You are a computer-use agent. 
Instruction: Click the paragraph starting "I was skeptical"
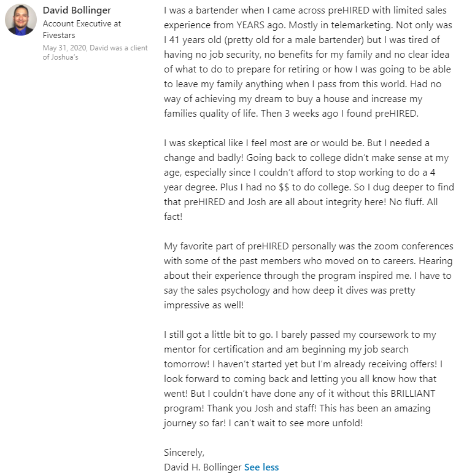point(307,179)
